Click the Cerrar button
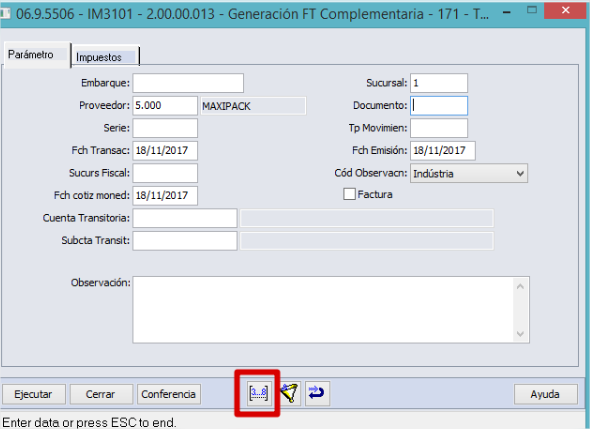This screenshot has height=429, width=590. point(101,394)
